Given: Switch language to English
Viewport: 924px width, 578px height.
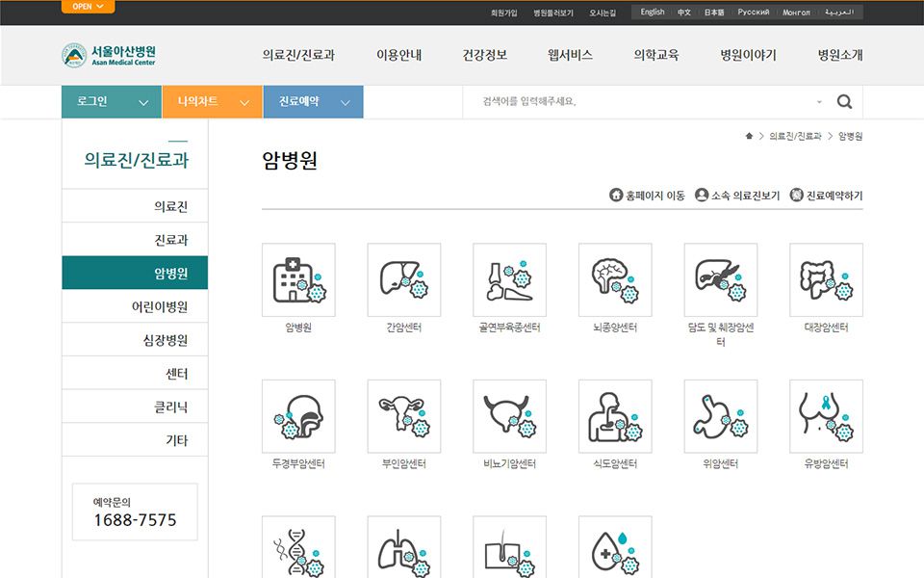Looking at the screenshot, I should [x=653, y=13].
